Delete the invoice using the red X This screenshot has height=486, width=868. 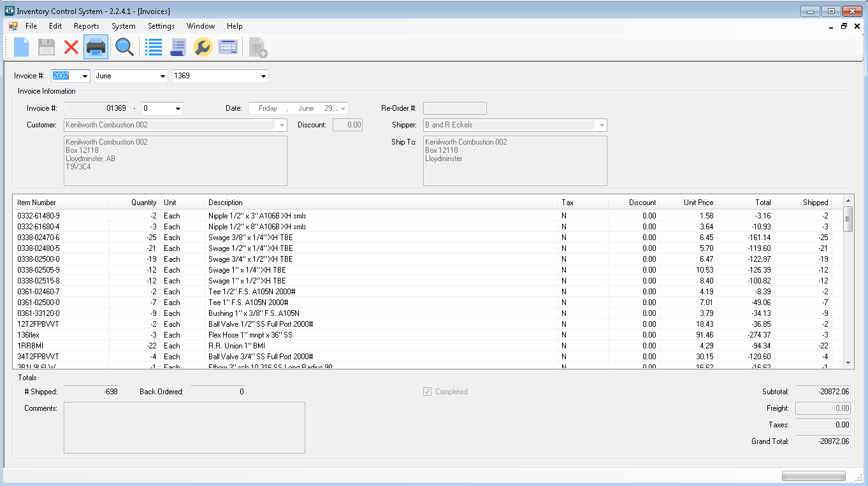tap(70, 46)
